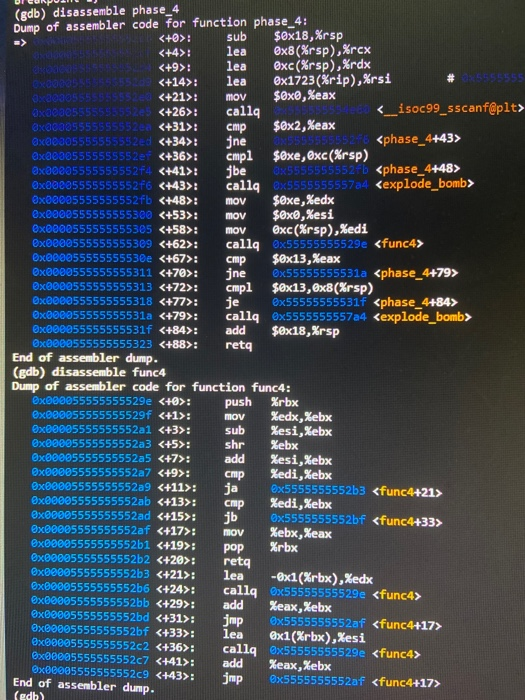Screen dimensions: 525x700
Task: Click the 'cmp $0x2,%eax' operands
Action: 304,126
